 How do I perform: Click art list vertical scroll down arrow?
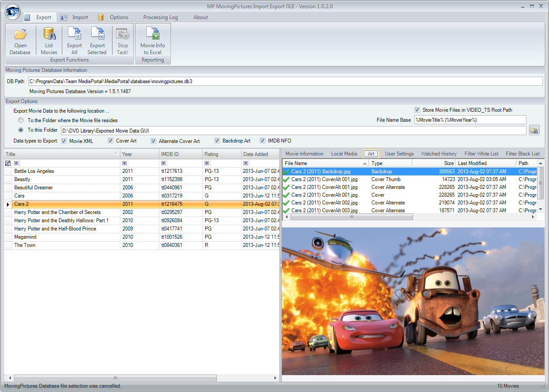(540, 210)
